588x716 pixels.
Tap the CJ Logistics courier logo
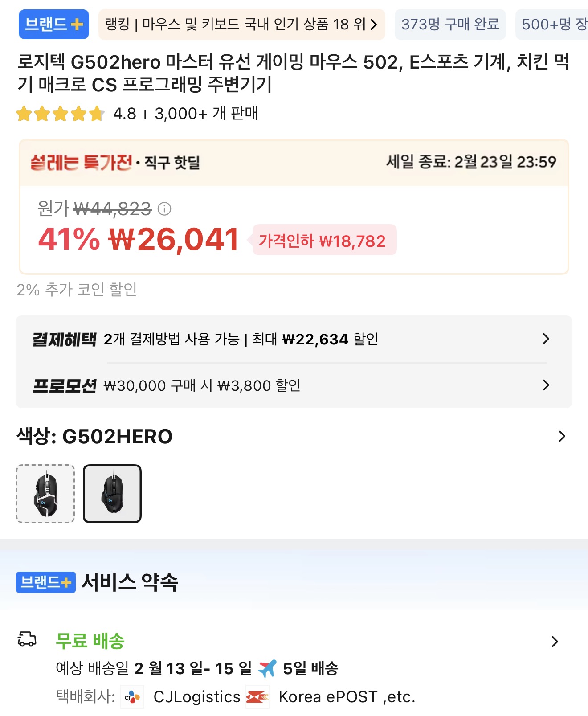pyautogui.click(x=132, y=697)
